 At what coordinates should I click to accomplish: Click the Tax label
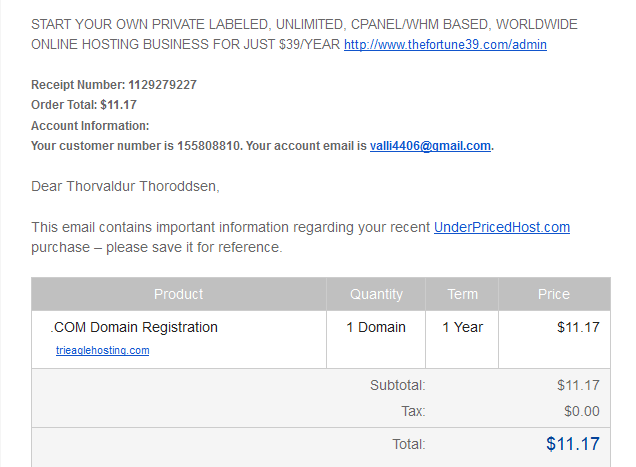413,411
